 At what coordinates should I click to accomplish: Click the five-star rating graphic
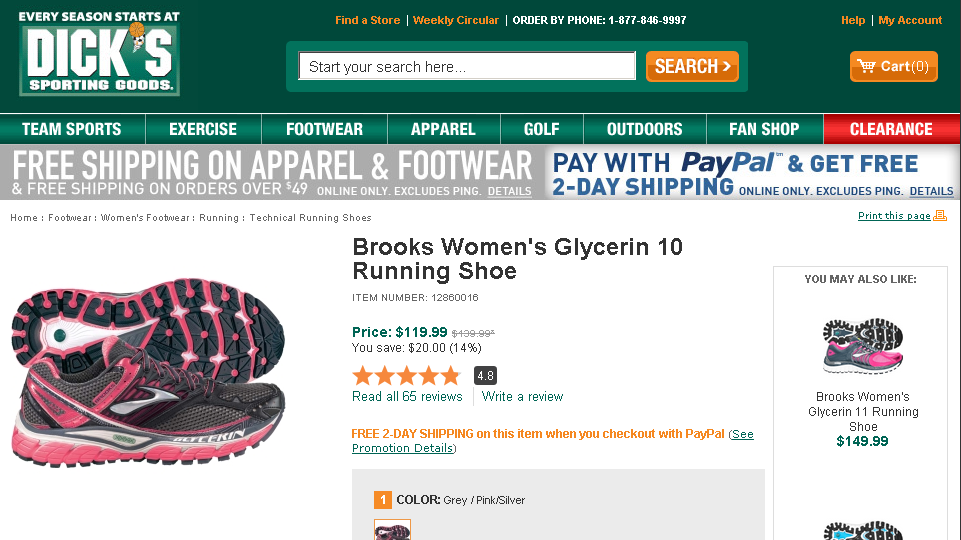[406, 376]
